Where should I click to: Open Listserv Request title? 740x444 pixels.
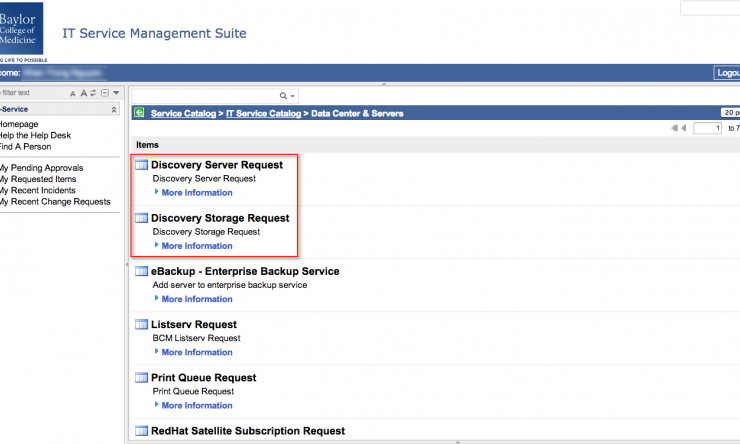pyautogui.click(x=193, y=325)
